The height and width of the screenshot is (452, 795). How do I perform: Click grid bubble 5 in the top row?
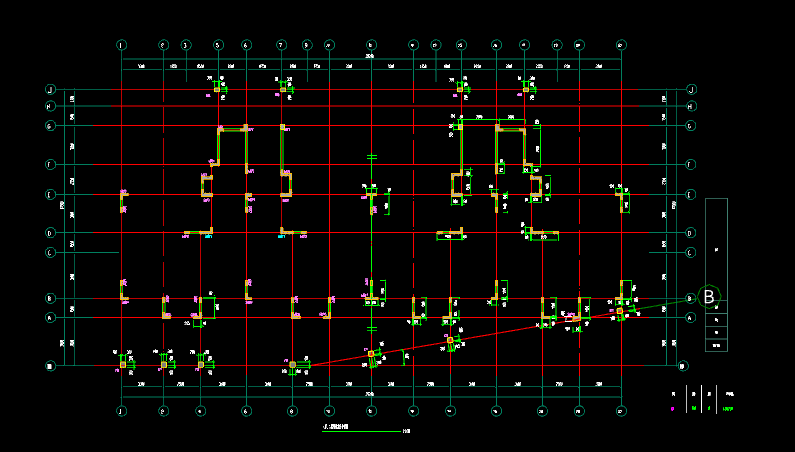click(x=218, y=45)
